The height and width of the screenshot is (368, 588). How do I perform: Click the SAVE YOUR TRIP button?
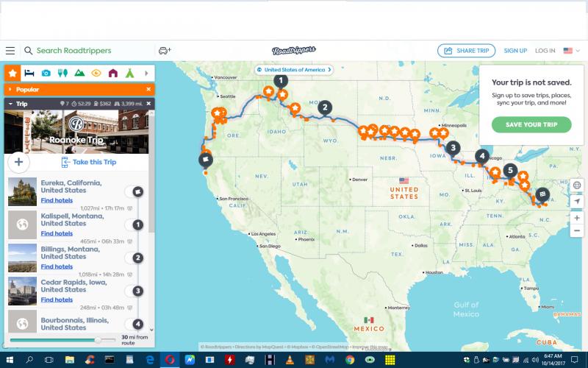(x=531, y=124)
